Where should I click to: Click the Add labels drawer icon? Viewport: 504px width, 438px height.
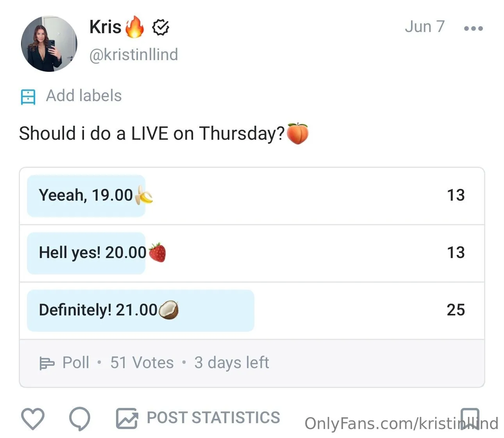coord(28,96)
